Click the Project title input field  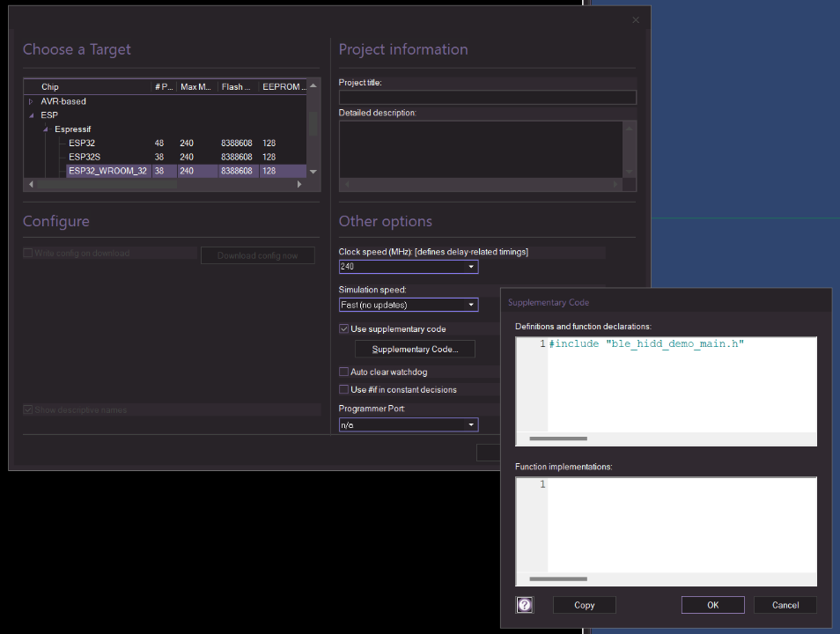click(x=487, y=98)
